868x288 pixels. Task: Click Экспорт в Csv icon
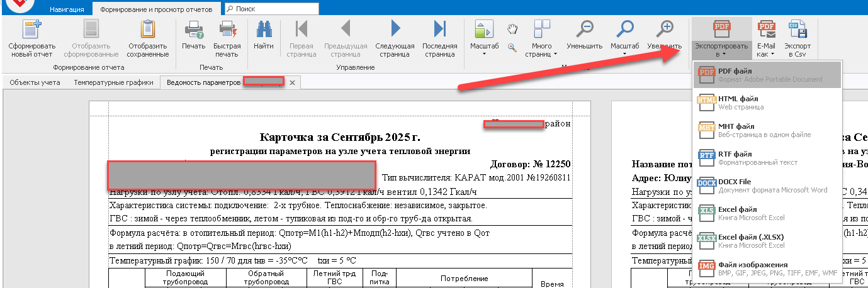click(x=797, y=30)
